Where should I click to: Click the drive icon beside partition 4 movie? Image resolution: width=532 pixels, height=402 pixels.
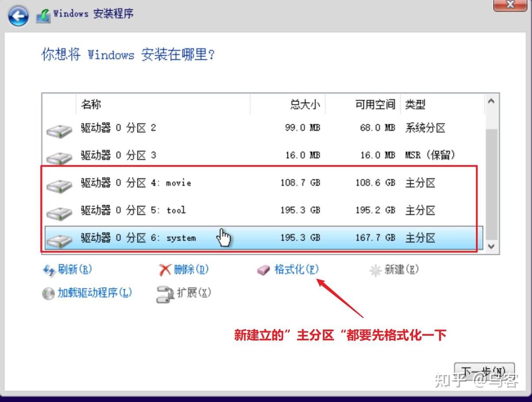[59, 185]
